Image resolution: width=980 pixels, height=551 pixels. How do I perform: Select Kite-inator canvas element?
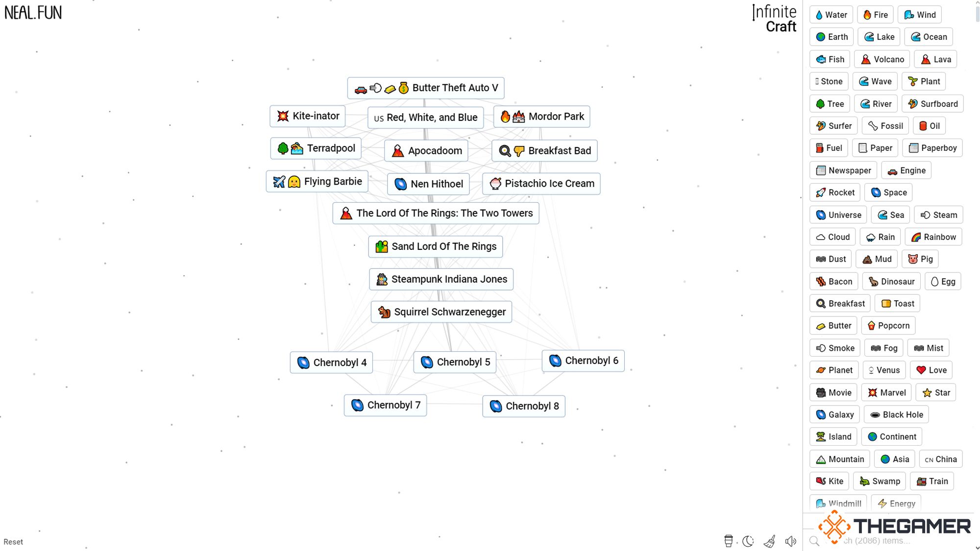(308, 116)
